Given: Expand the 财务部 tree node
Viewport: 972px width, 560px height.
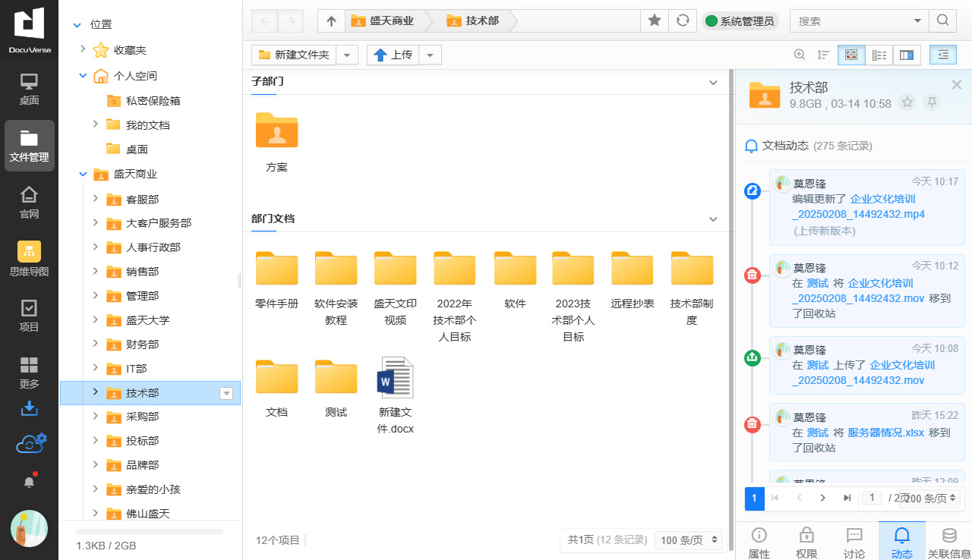Looking at the screenshot, I should [x=95, y=344].
